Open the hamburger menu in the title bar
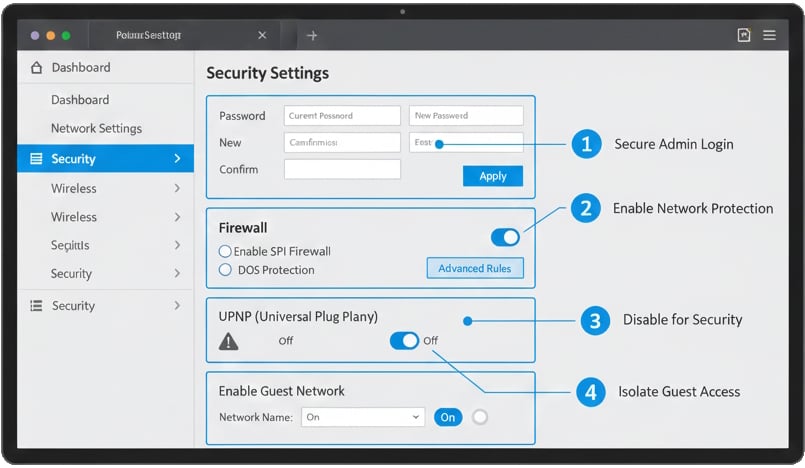 click(x=769, y=35)
